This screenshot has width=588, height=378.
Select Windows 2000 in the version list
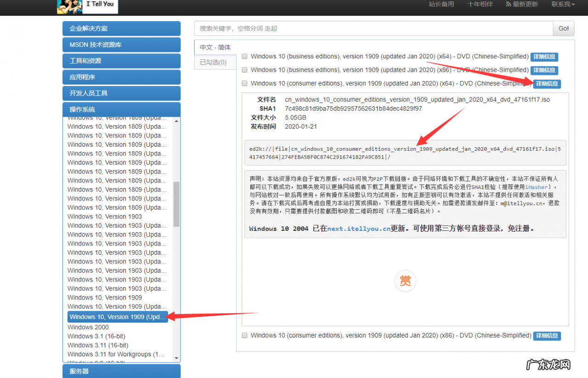(x=88, y=327)
